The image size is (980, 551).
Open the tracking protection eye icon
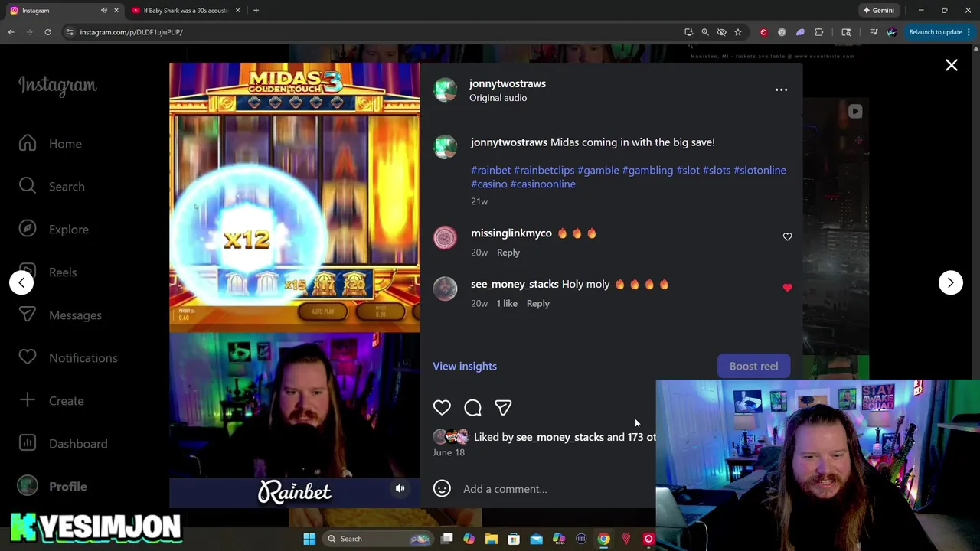tap(721, 32)
